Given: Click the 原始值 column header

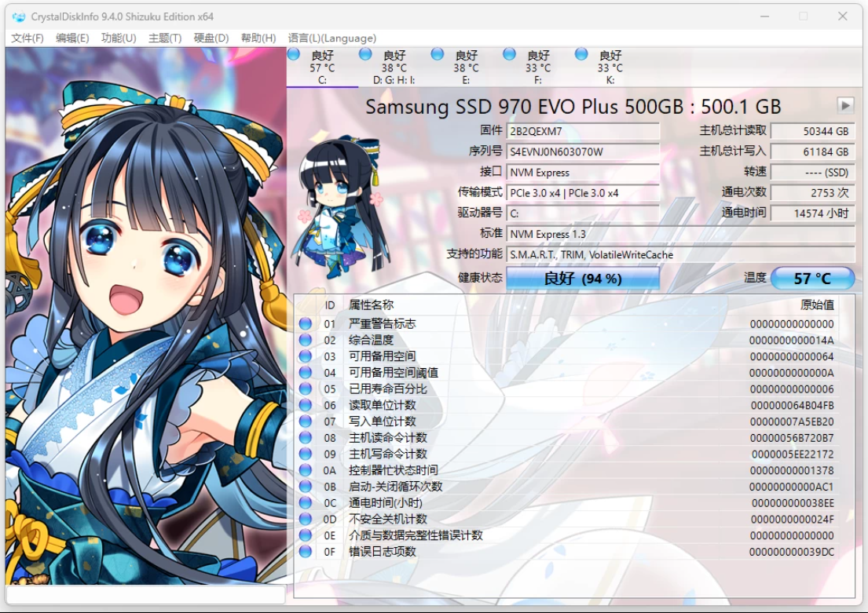Looking at the screenshot, I should click(x=817, y=305).
